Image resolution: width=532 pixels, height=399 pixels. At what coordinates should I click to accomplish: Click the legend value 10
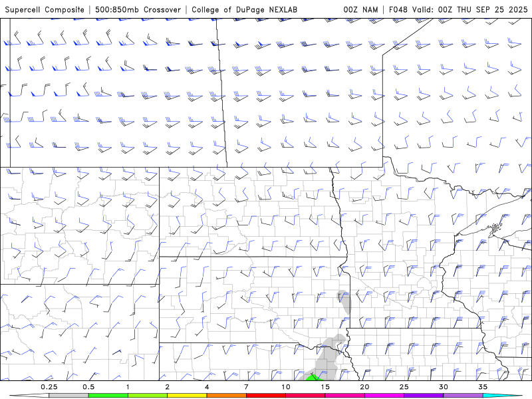coord(286,387)
